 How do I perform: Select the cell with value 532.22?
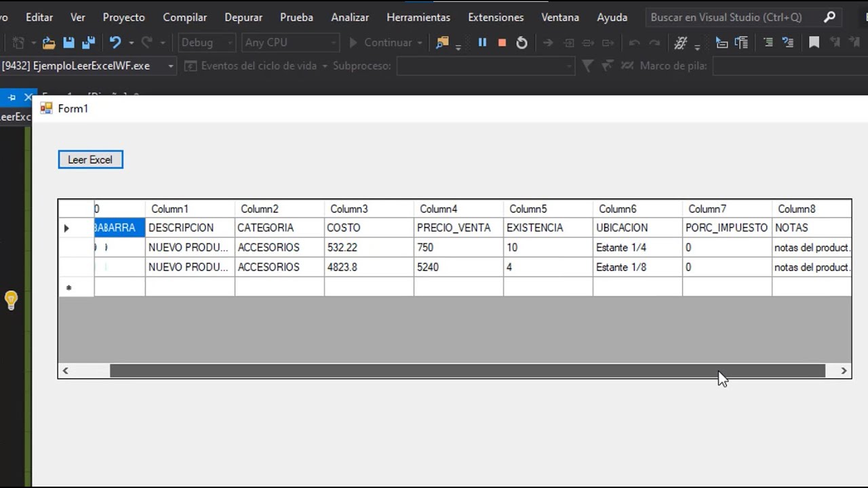point(369,247)
